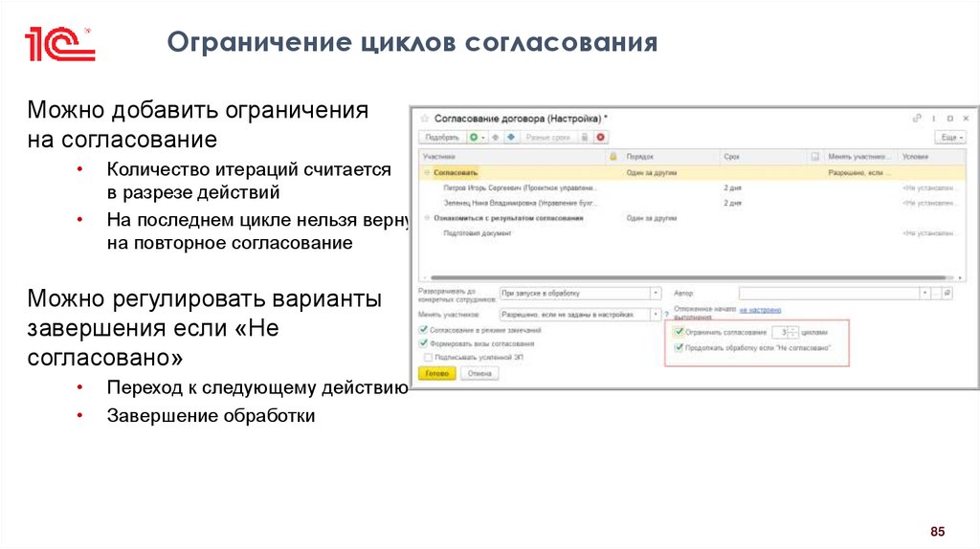980x549 pixels.
Task: Open the Разворачивать до конкретных сотрудников dropdown
Action: point(656,293)
